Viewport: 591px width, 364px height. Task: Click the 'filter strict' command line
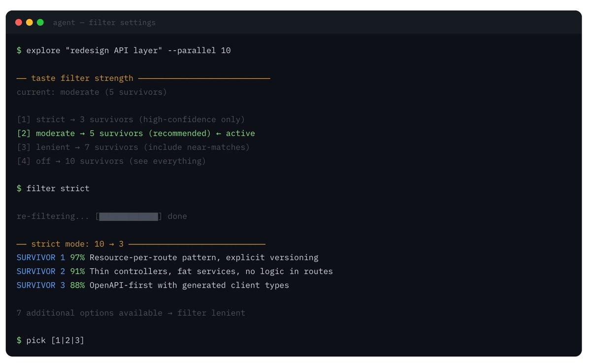(x=58, y=189)
